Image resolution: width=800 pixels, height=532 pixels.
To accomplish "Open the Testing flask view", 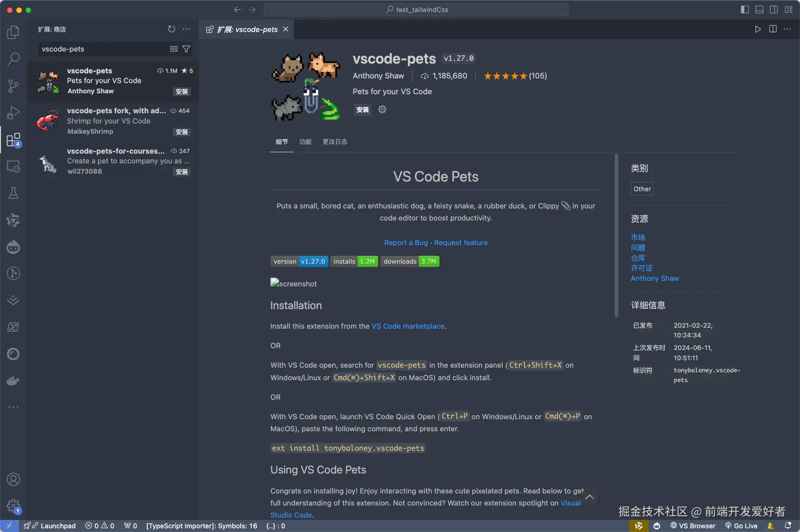I will (x=13, y=193).
